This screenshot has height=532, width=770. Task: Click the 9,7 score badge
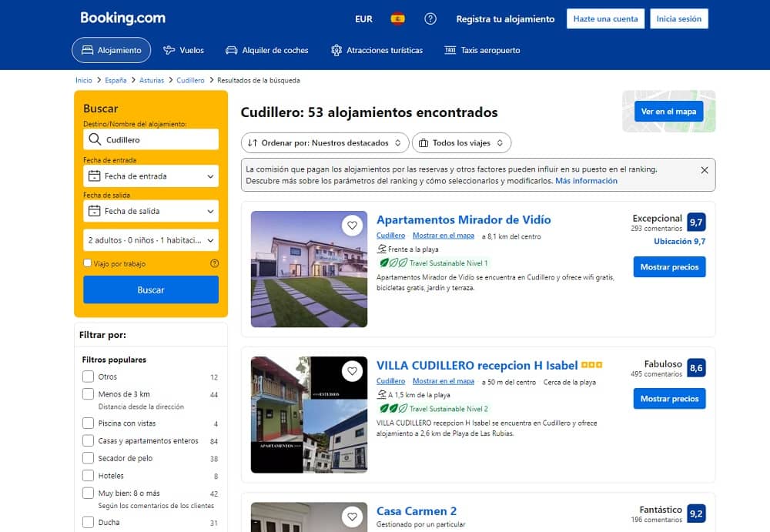(696, 222)
